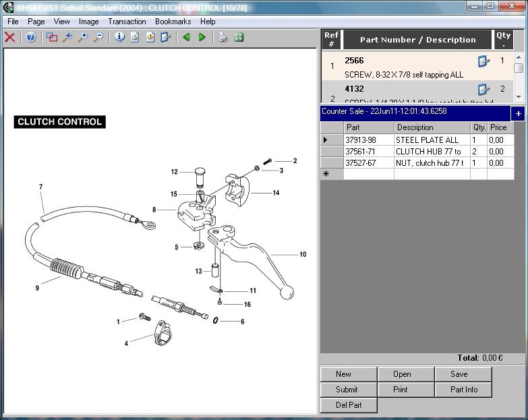The image size is (528, 420).
Task: Minimize the application window
Action: click(475, 6)
